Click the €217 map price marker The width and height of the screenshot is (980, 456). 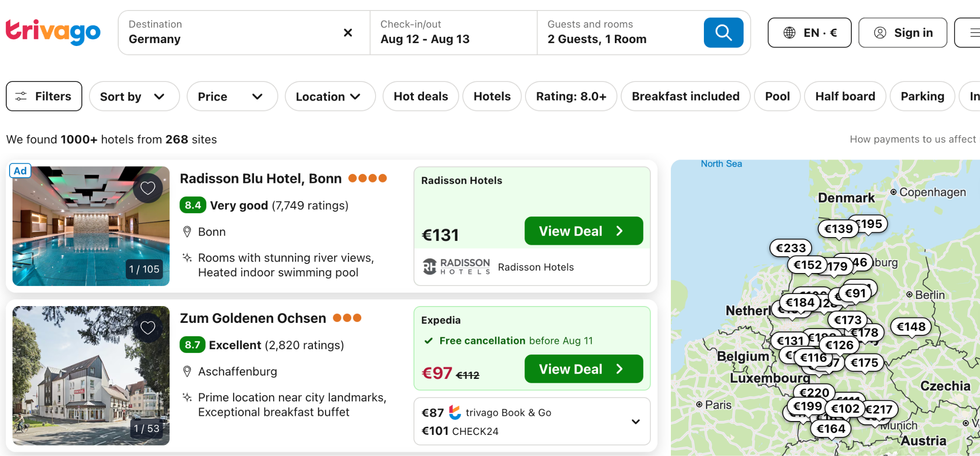[x=880, y=409]
